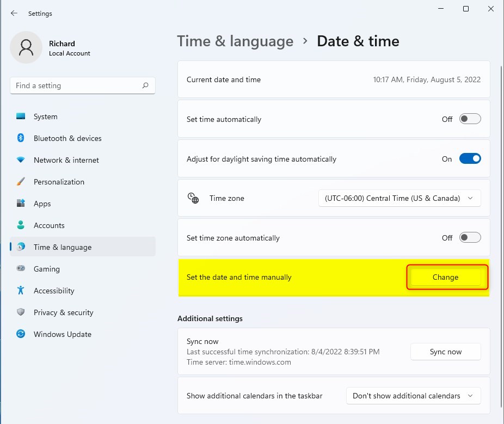The image size is (504, 424).
Task: Turn off daylight saving time adjustment
Action: tap(470, 159)
